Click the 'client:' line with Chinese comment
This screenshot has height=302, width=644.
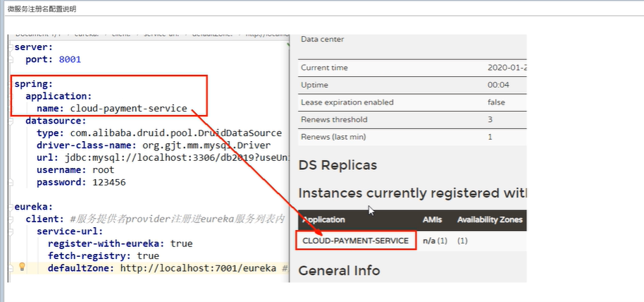155,219
